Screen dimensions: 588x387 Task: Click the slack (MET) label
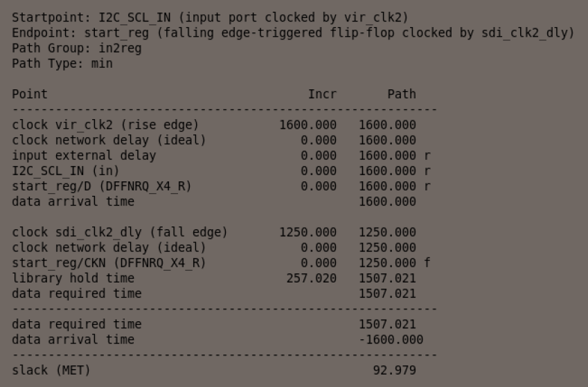pos(51,370)
